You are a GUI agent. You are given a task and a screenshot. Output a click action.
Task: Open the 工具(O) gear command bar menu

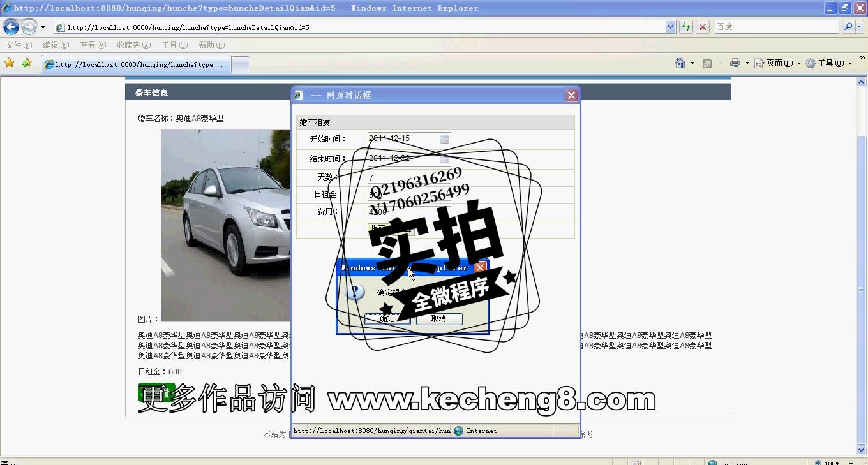[x=828, y=63]
